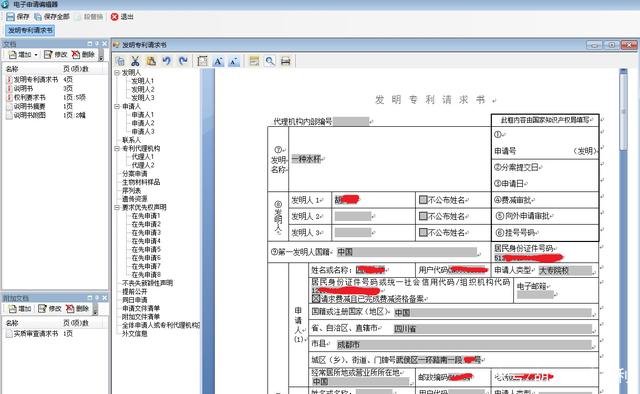Open the 附加文档 toolbar overflow arrow
Image resolution: width=640 pixels, height=394 pixels.
95,310
